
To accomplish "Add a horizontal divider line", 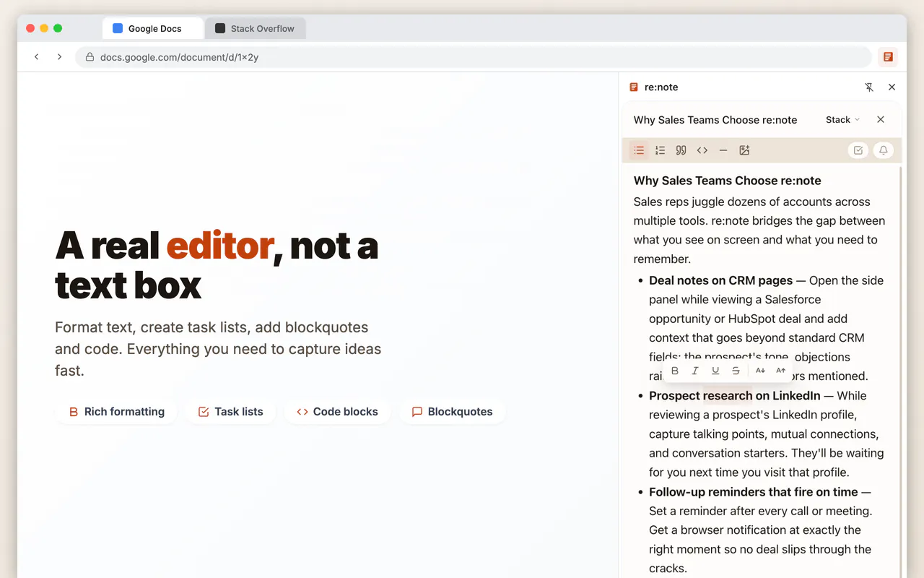I will pos(723,150).
